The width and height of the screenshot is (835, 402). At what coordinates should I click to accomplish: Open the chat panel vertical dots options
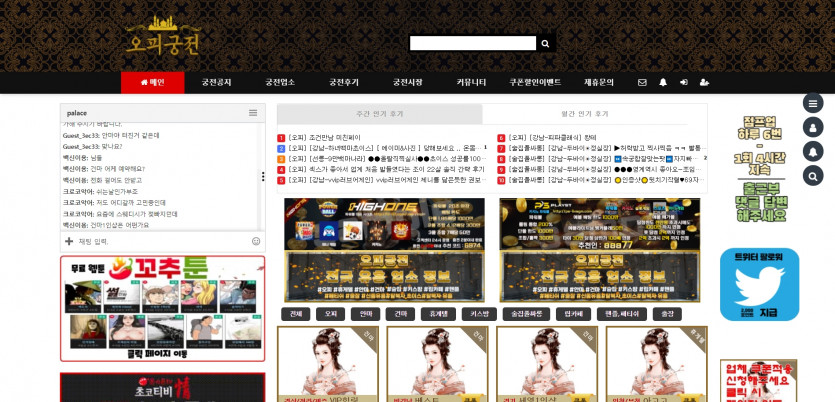[x=264, y=176]
